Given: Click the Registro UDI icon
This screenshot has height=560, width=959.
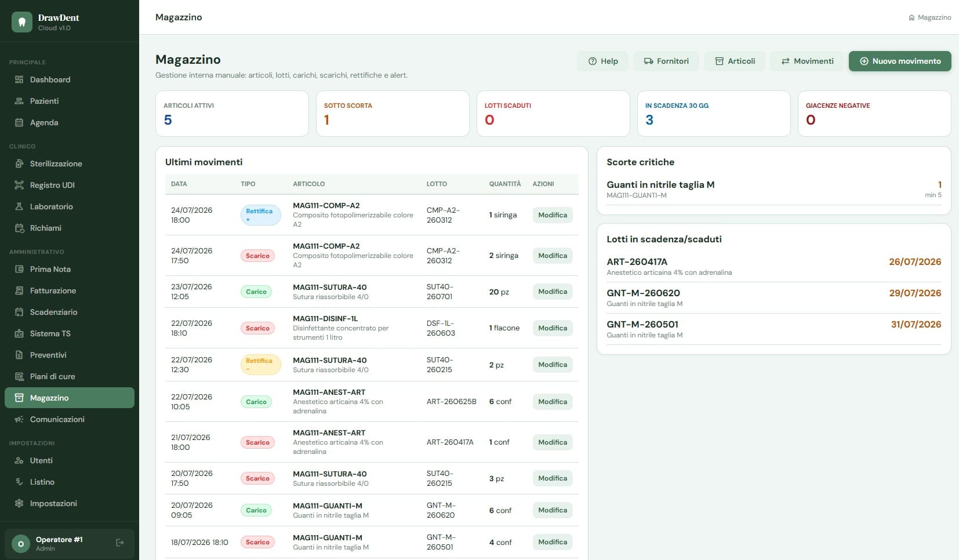Looking at the screenshot, I should [x=19, y=185].
